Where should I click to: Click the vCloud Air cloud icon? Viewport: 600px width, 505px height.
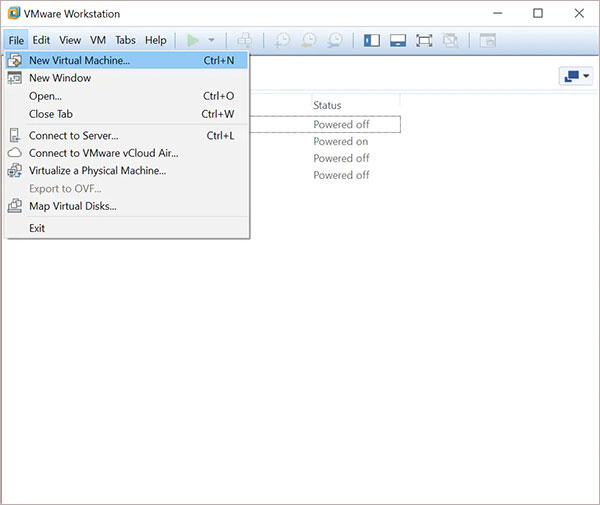[15, 153]
